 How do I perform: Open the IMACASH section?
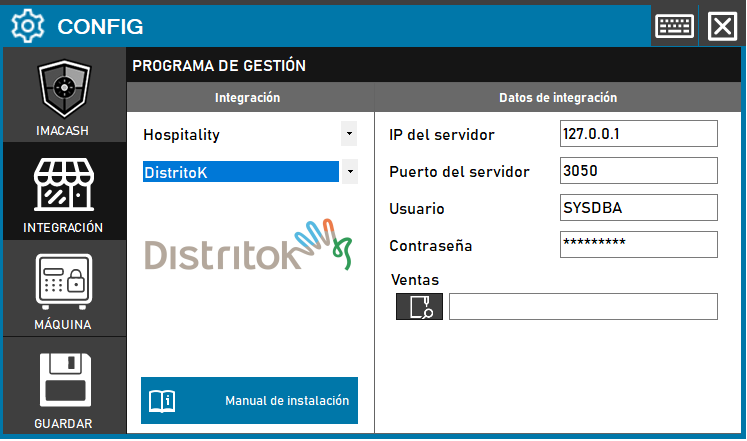(64, 99)
